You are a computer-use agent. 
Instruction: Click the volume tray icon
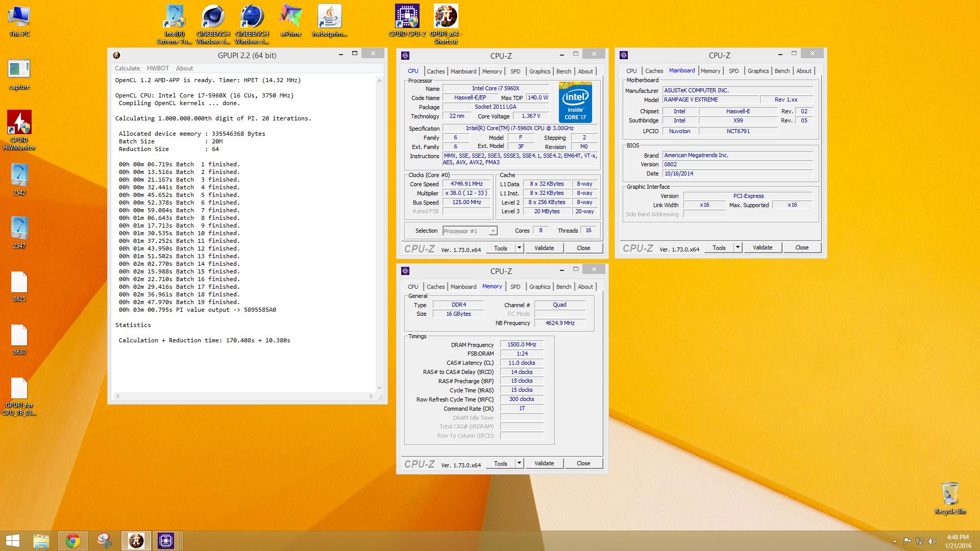pos(932,541)
